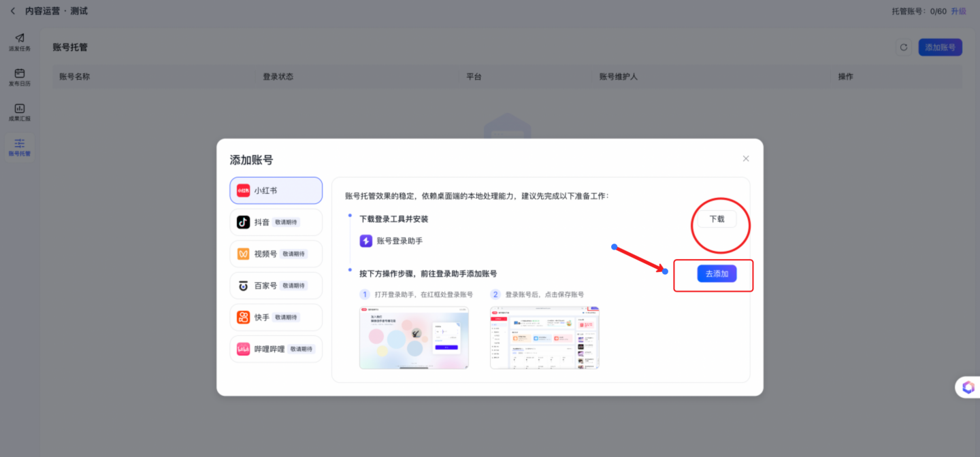The width and height of the screenshot is (980, 457).
Task: Choose the 快手 platform option
Action: pos(276,318)
